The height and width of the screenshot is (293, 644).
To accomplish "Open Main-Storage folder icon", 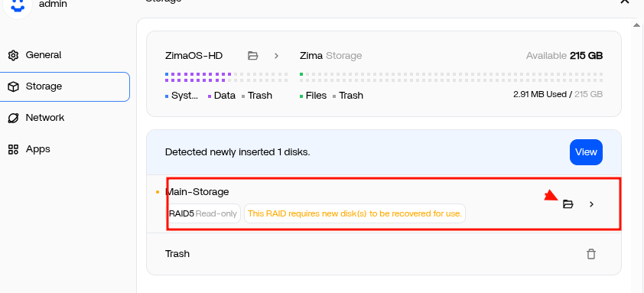I will pyautogui.click(x=568, y=203).
